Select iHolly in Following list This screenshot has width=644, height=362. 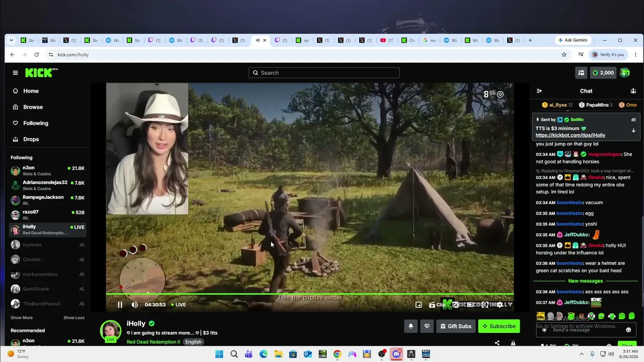pos(48,229)
